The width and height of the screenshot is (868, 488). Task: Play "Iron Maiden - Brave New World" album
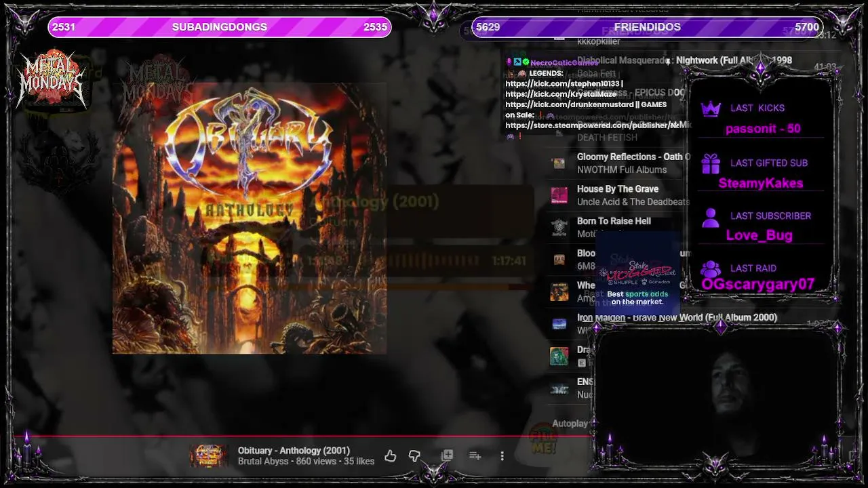click(x=677, y=317)
